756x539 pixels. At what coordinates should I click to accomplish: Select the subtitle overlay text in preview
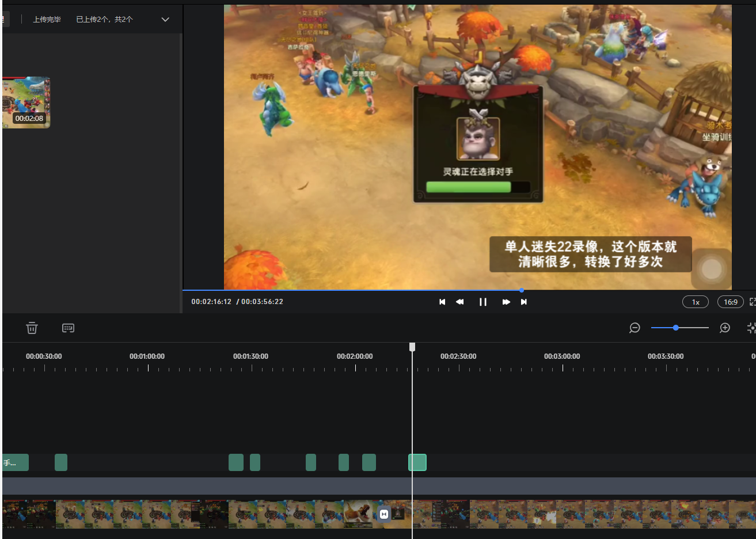tap(591, 254)
